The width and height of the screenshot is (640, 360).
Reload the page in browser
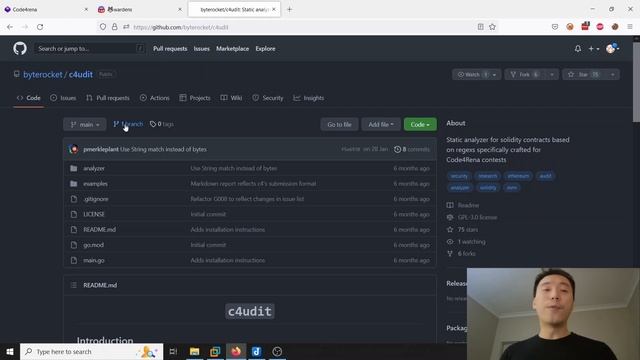click(x=40, y=27)
